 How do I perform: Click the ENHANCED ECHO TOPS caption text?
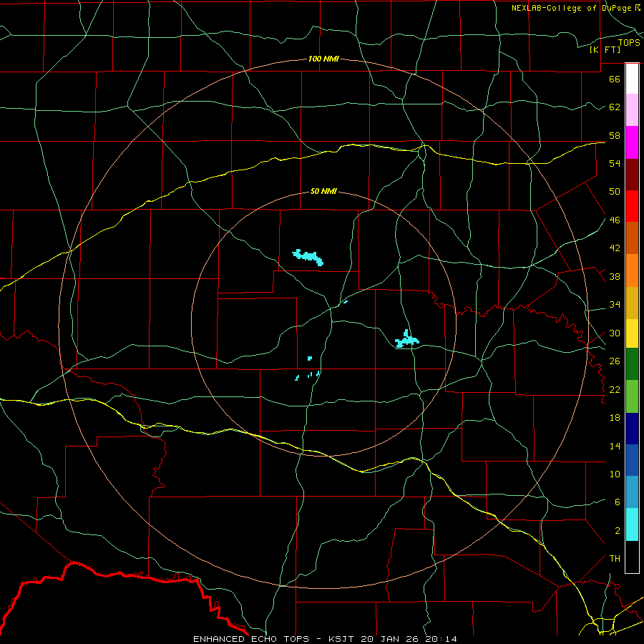(251, 639)
